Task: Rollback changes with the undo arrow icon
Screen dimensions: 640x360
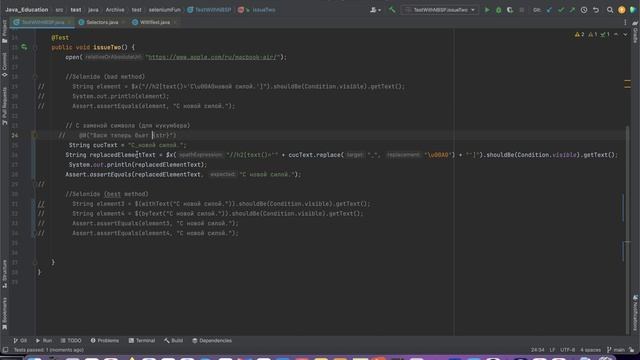Action: [x=596, y=10]
